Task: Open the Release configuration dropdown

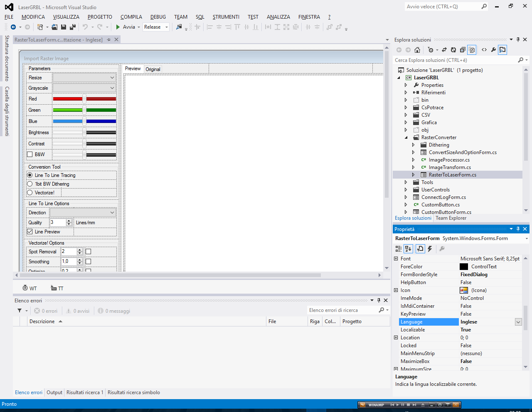Action: (156, 27)
